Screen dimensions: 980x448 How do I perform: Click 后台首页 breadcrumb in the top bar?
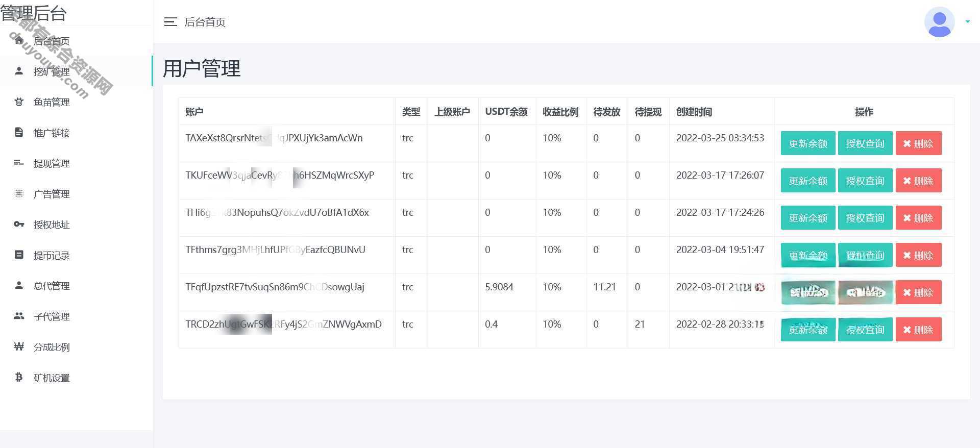205,22
